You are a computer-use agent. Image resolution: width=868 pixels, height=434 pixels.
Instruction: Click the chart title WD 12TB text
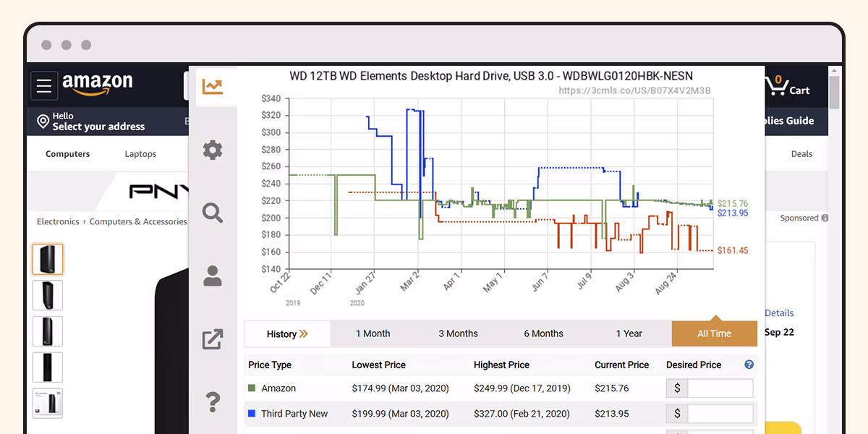[x=491, y=75]
